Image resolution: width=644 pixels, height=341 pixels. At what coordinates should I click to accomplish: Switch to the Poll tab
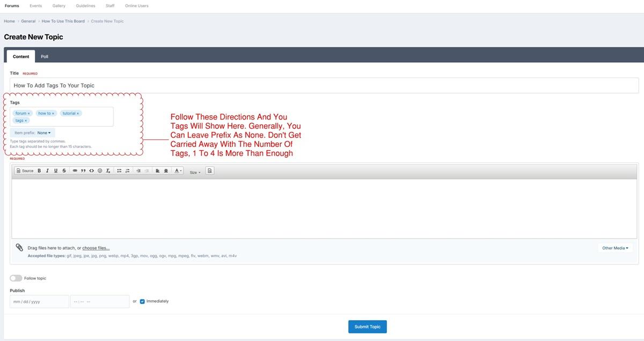point(45,56)
